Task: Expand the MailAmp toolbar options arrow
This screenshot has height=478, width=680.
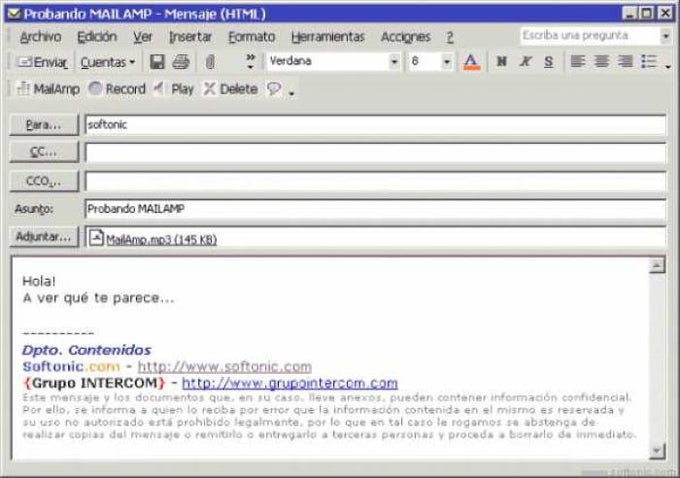Action: (292, 92)
